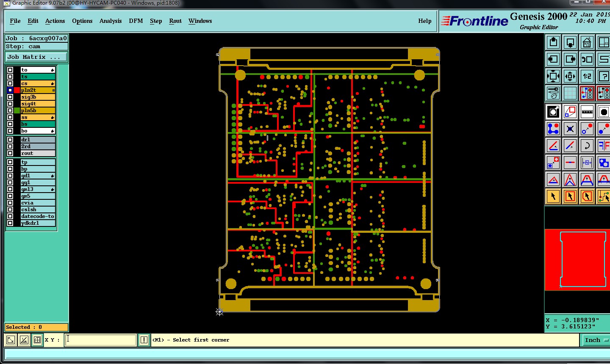Click the pan down arrow icon

[570, 42]
